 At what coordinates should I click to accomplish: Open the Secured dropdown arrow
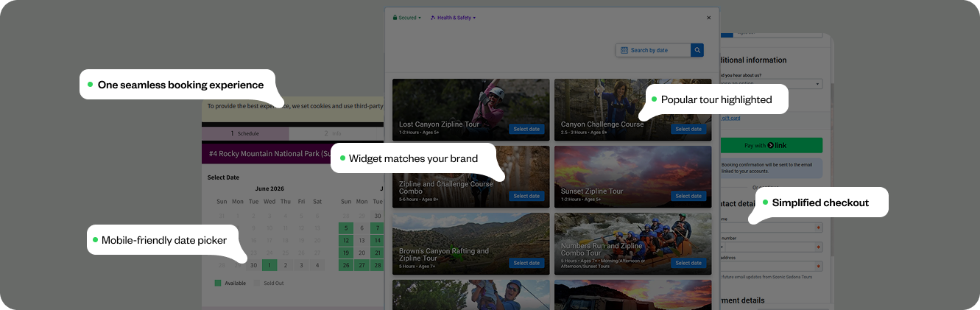420,18
